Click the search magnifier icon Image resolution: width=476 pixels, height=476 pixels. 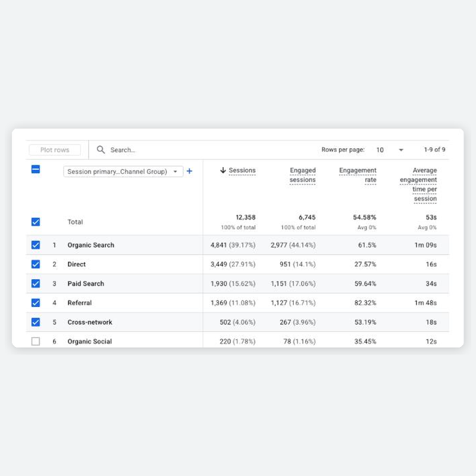(101, 150)
